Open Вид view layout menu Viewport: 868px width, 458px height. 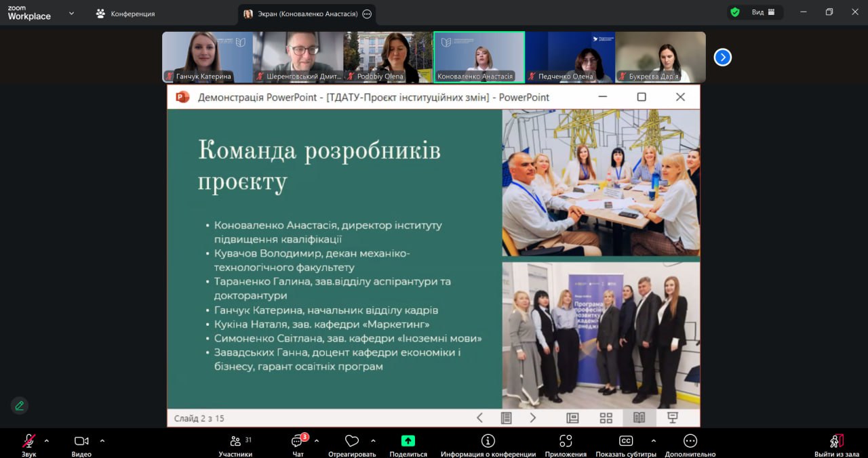click(764, 12)
